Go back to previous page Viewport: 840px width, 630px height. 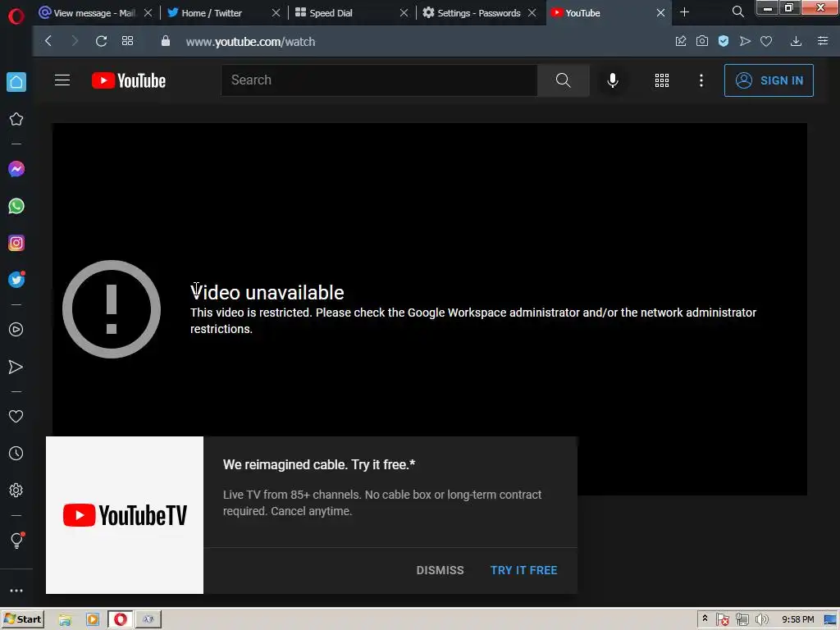coord(48,41)
